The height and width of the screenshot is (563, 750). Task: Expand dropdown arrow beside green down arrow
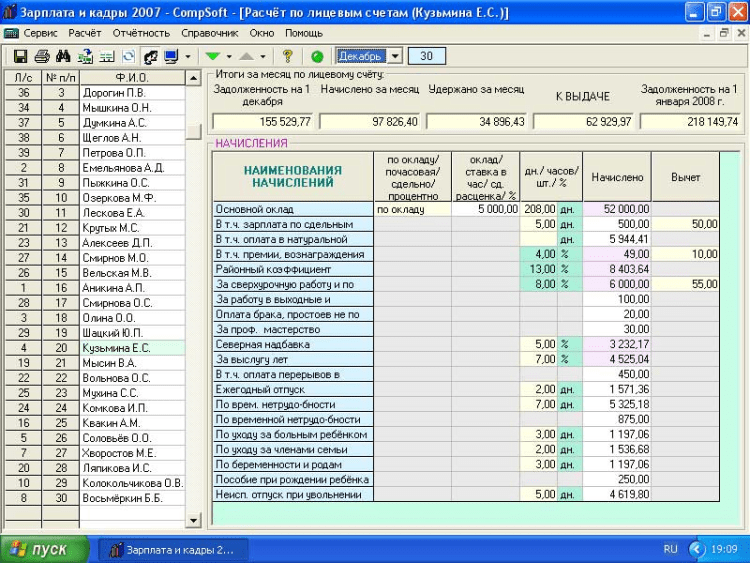pyautogui.click(x=228, y=56)
